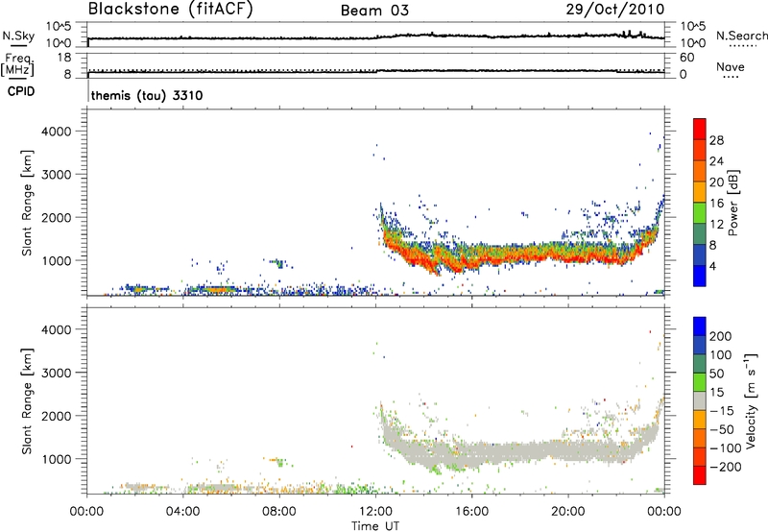The width and height of the screenshot is (768, 532).
Task: Click the '12:00' time tick label
Action: (x=375, y=512)
